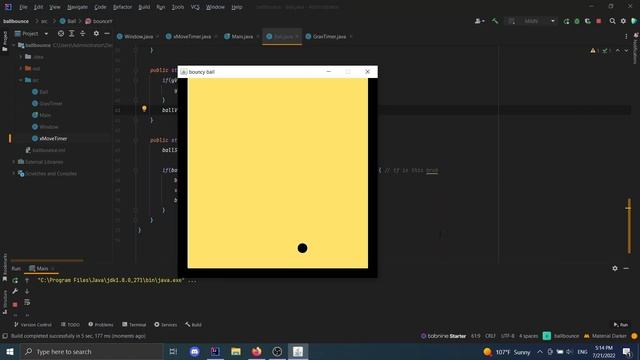Switch to GravTimer.java editor tab

(328, 36)
